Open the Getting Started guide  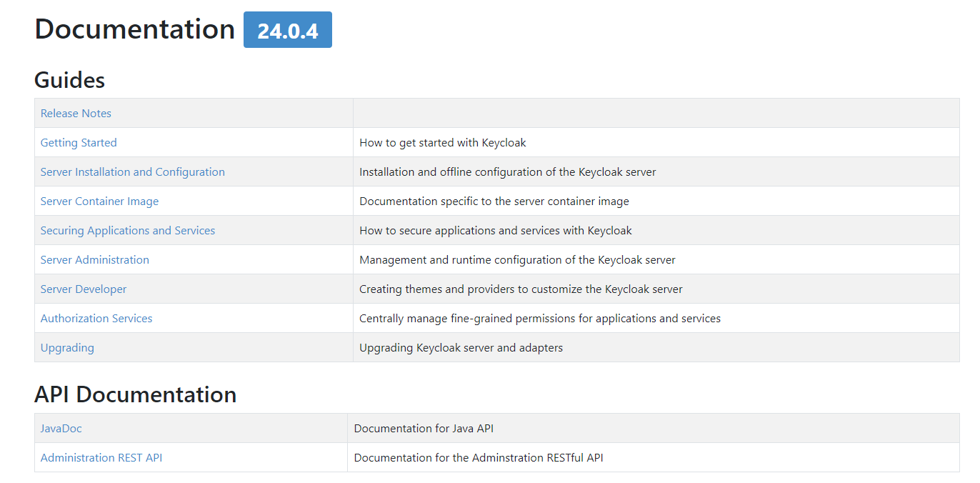point(78,142)
